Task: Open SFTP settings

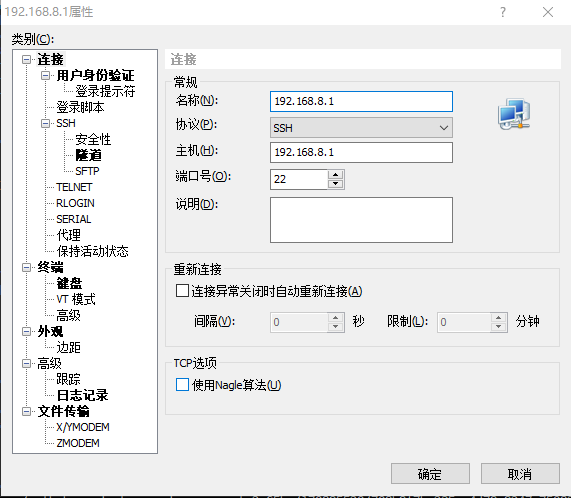Action: pyautogui.click(x=87, y=171)
